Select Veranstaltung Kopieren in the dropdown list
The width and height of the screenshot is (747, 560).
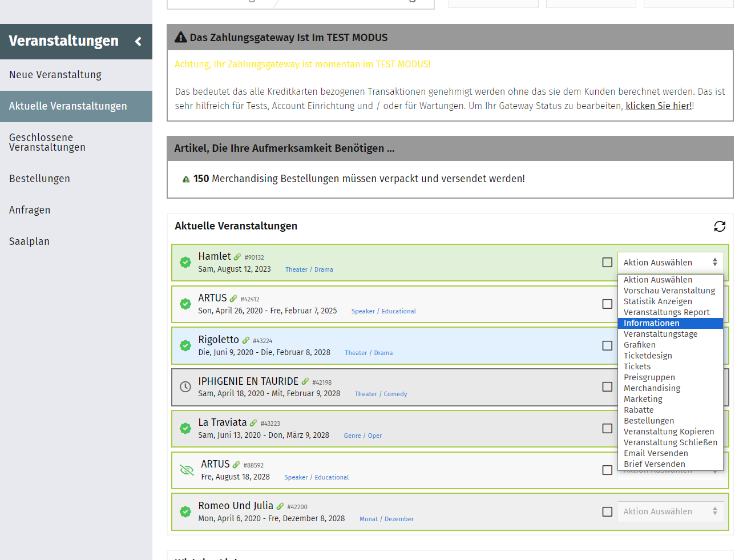668,432
